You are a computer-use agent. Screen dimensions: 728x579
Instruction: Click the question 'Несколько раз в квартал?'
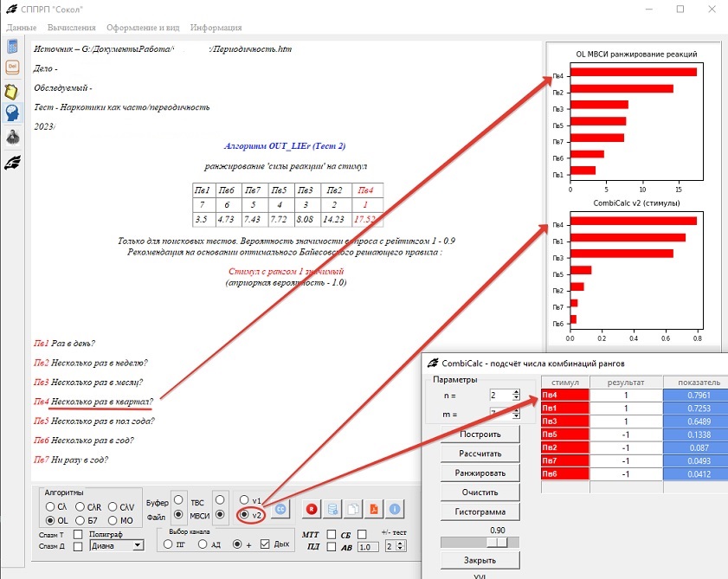tap(102, 402)
